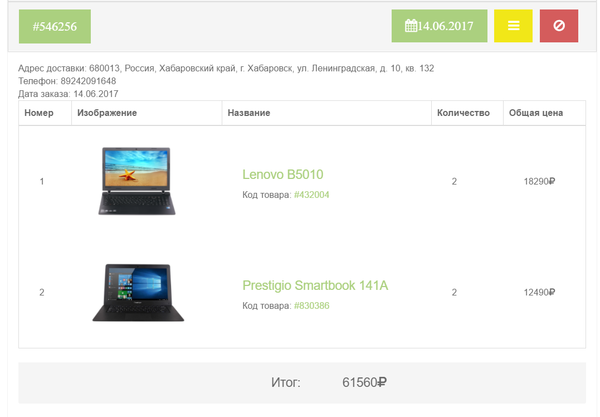Screen dimensions: 600x417
Task: Click the Общая цена column header
Action: tap(536, 113)
